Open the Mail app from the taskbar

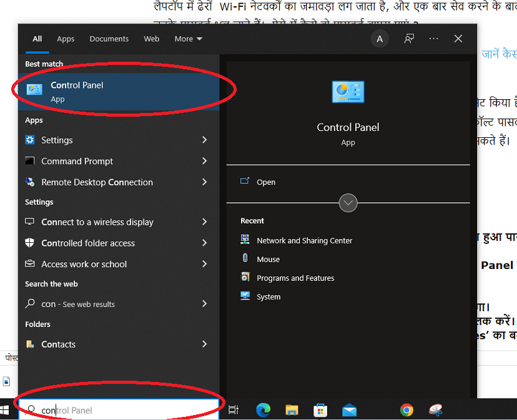(x=349, y=410)
